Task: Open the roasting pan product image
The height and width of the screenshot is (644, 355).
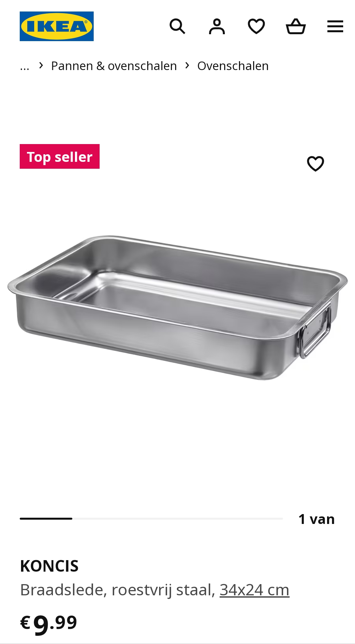Action: tap(177, 308)
